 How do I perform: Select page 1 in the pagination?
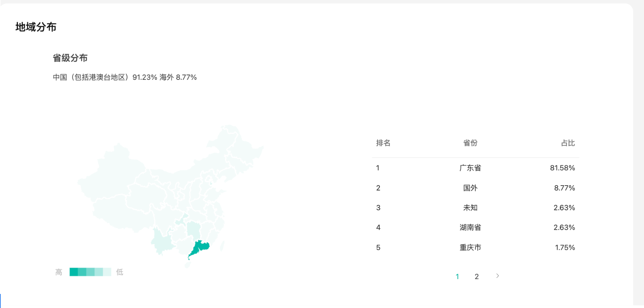click(x=457, y=276)
